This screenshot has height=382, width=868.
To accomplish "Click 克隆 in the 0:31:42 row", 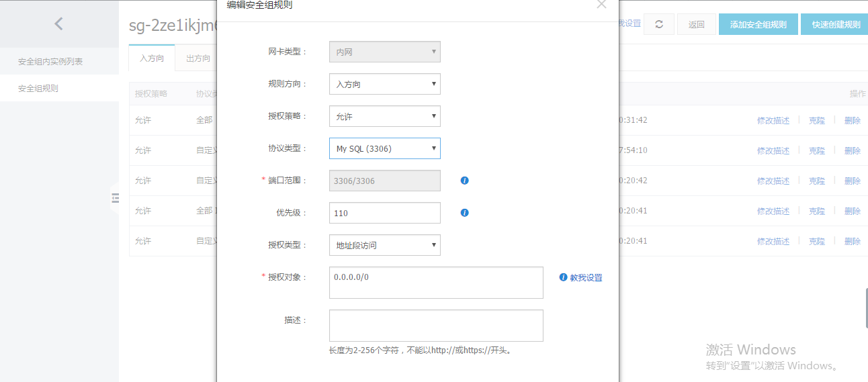I will (817, 120).
